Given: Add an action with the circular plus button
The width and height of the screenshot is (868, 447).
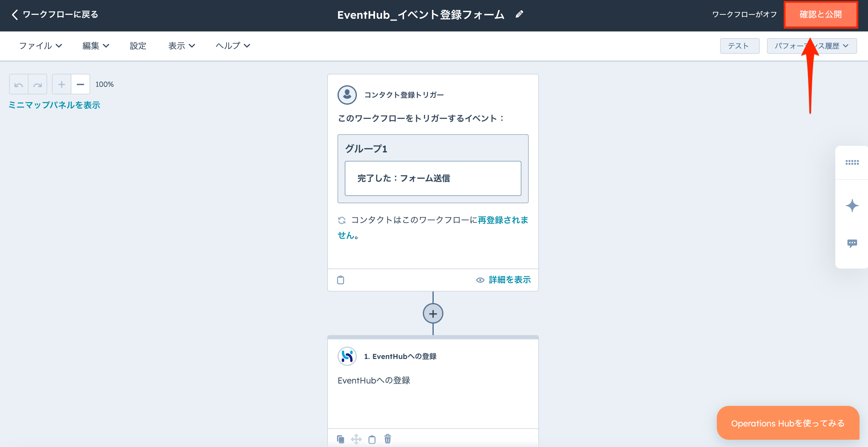Looking at the screenshot, I should 433,314.
